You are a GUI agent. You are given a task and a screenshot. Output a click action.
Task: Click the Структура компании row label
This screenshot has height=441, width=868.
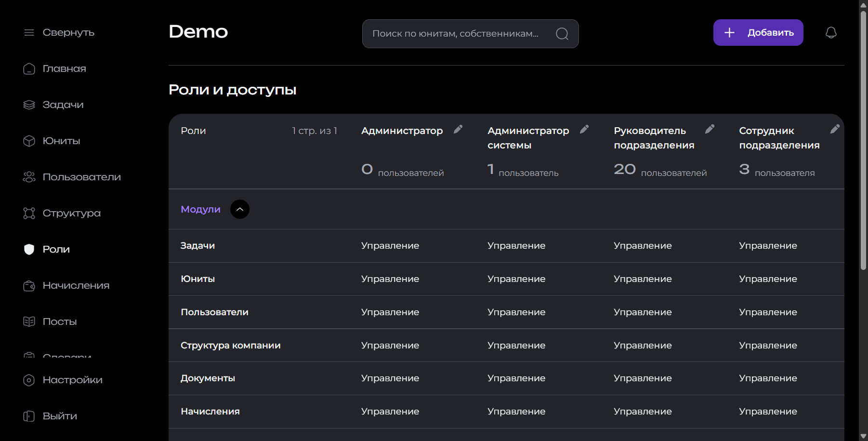(x=231, y=346)
